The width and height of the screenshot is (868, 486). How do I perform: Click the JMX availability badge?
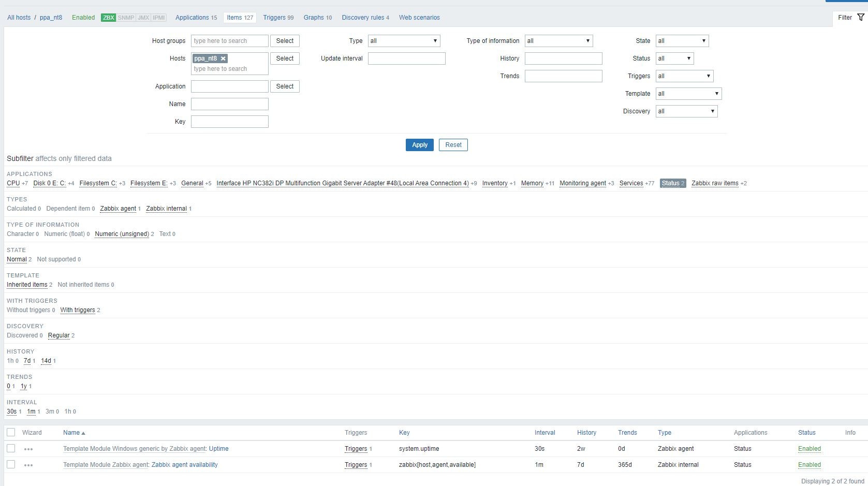pyautogui.click(x=143, y=18)
